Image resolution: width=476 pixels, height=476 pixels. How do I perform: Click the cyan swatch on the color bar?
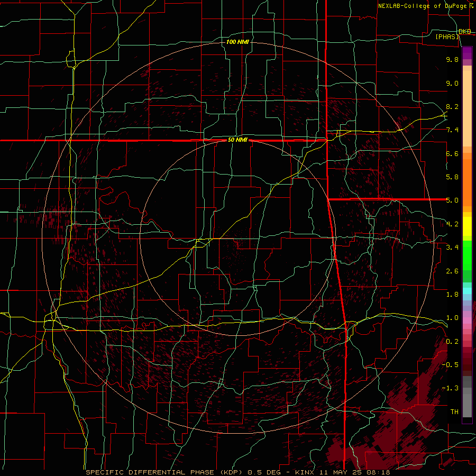click(x=467, y=291)
